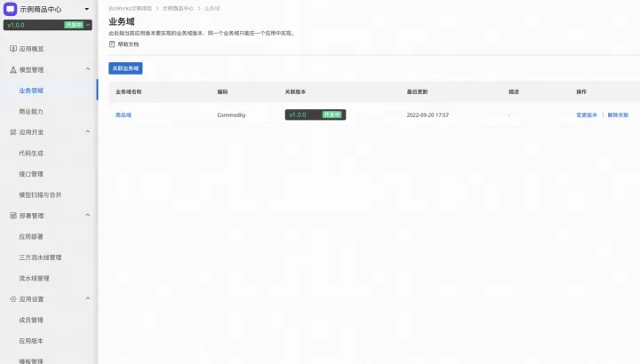This screenshot has height=364, width=640.
Task: Open the 示例商品中心 application switcher arrow
Action: pos(87,9)
